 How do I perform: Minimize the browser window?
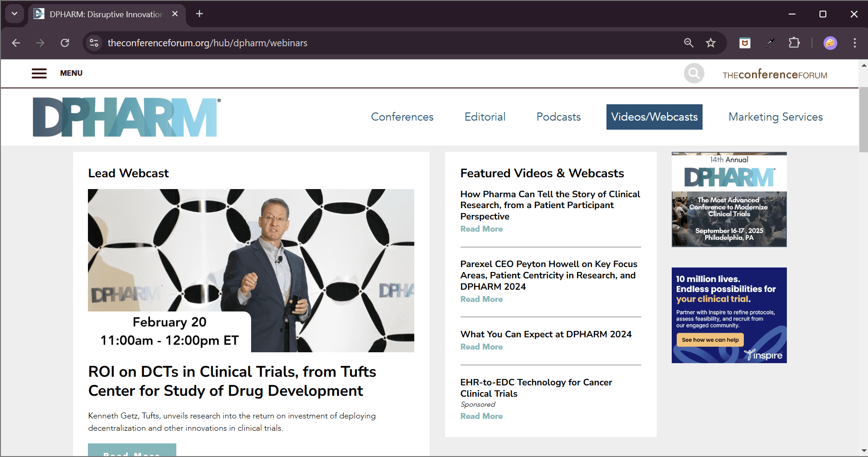click(x=792, y=14)
